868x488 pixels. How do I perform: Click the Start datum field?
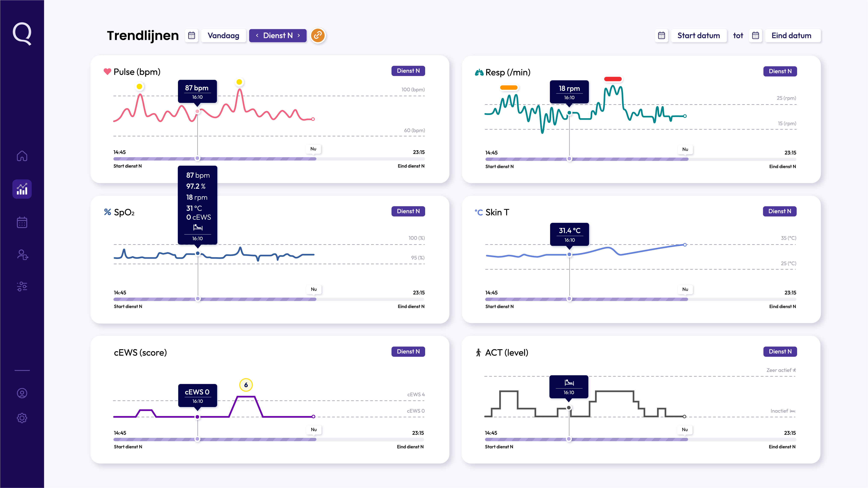coord(699,35)
